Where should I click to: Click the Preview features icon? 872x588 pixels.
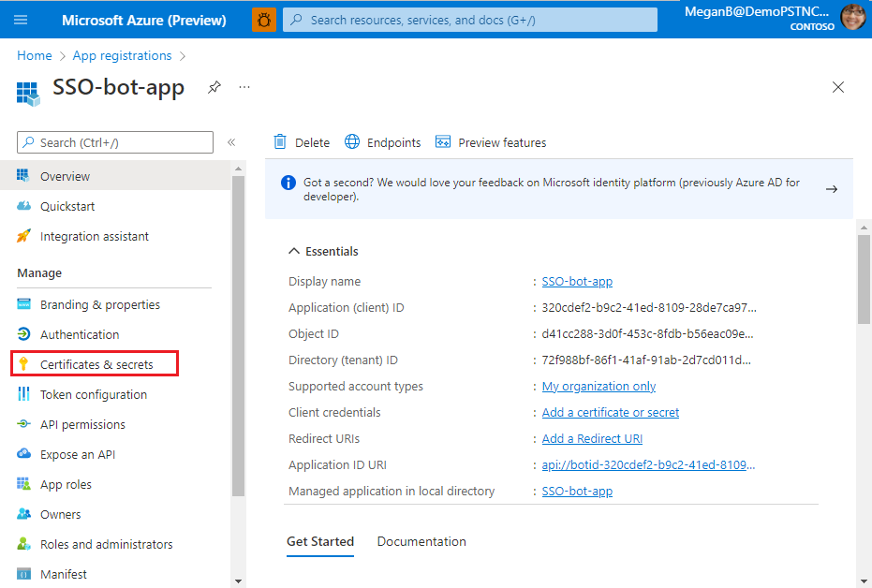coord(443,141)
